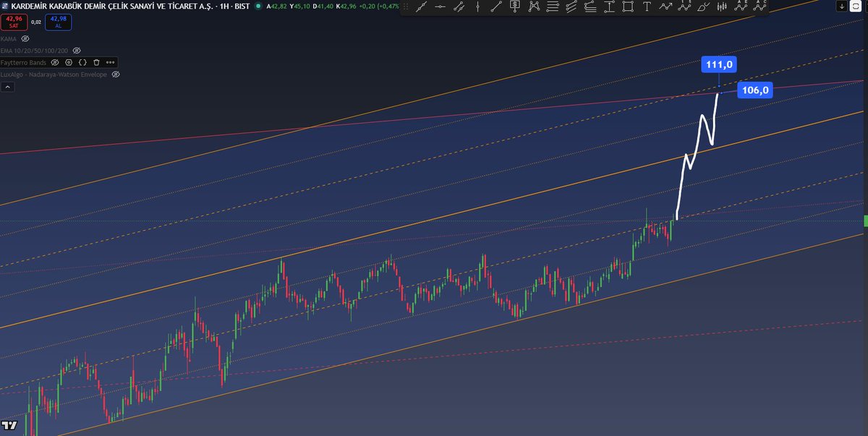868x436 pixels.
Task: Select the zigzag path arrow tool
Action: click(665, 6)
